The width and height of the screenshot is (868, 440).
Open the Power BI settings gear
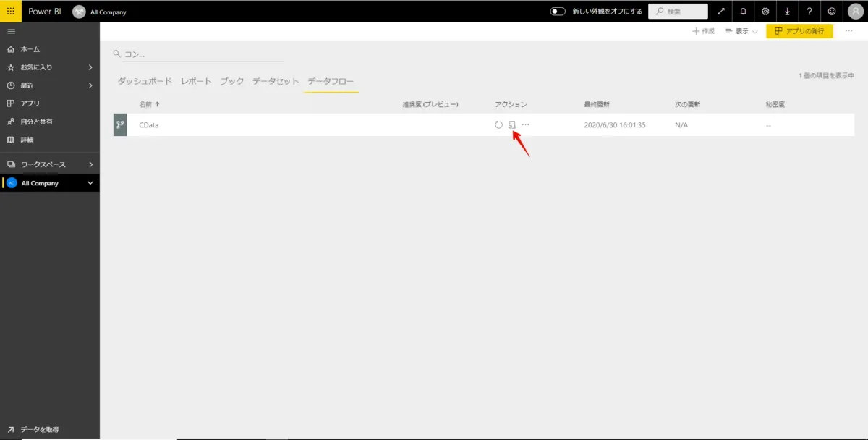coord(765,11)
